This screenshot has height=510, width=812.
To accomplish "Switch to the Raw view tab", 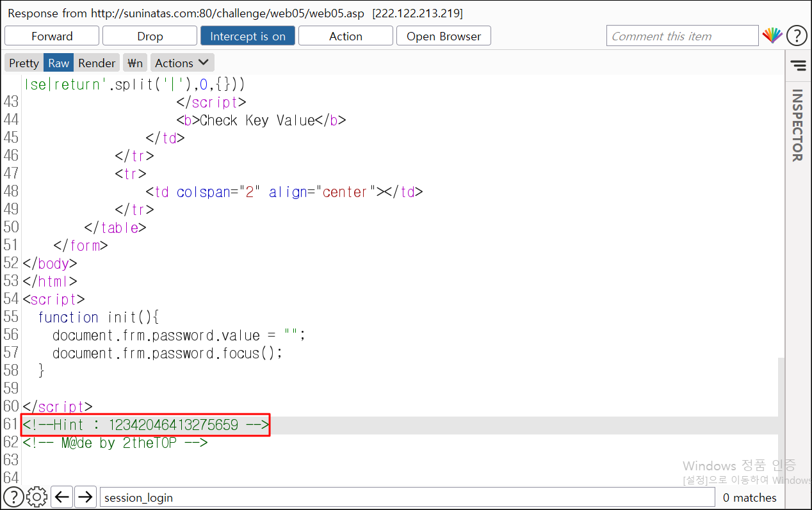I will tap(59, 63).
